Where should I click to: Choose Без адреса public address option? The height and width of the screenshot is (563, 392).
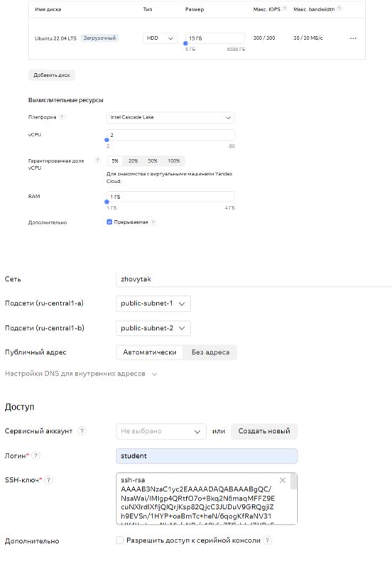[210, 352]
